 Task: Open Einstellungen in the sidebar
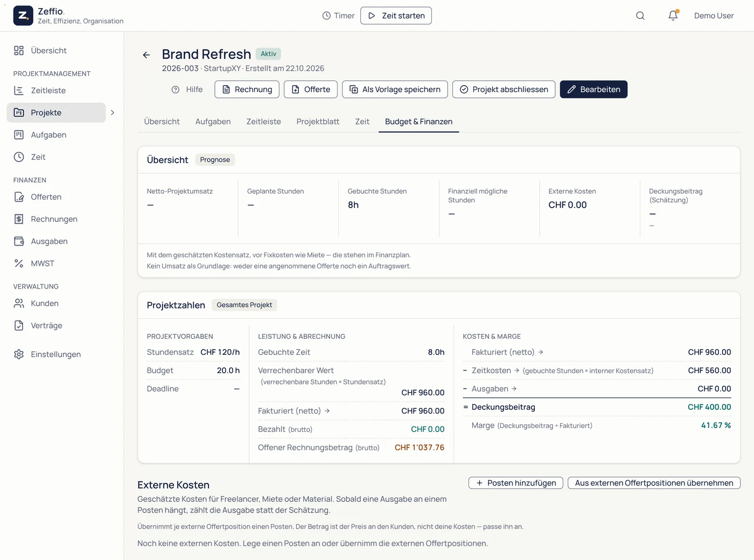[57, 354]
